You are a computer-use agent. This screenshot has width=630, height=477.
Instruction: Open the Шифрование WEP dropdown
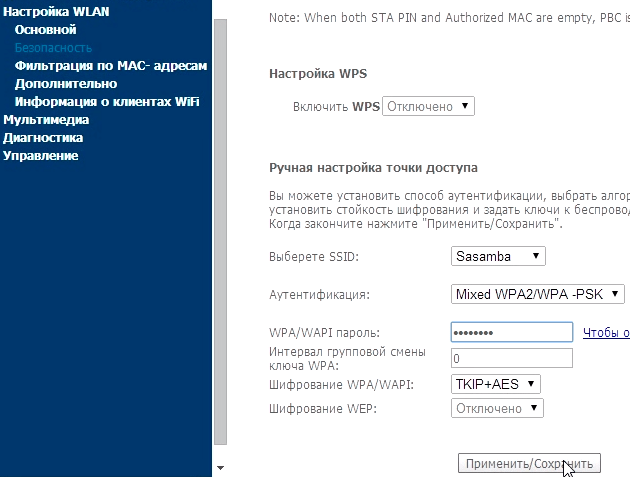(497, 408)
